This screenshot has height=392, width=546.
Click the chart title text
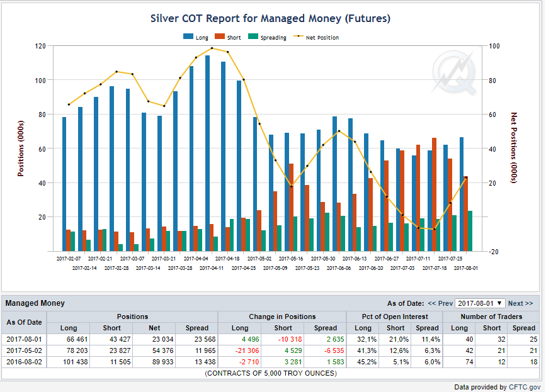point(270,18)
